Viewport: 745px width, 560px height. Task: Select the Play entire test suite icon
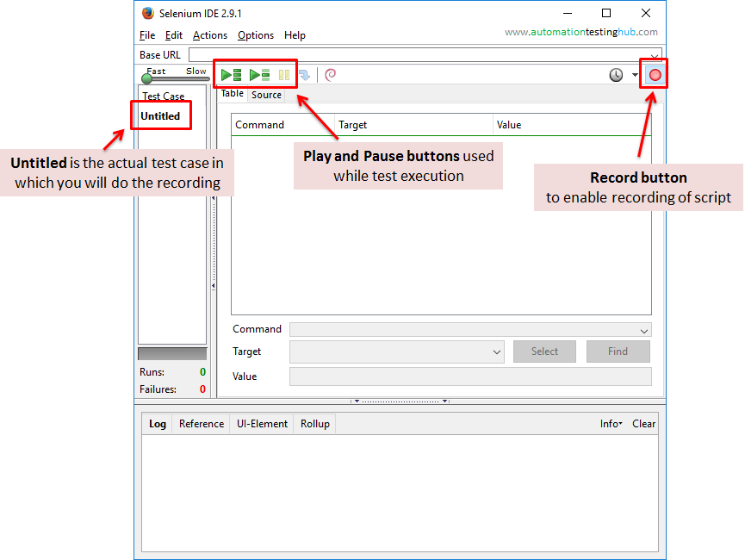pyautogui.click(x=231, y=74)
